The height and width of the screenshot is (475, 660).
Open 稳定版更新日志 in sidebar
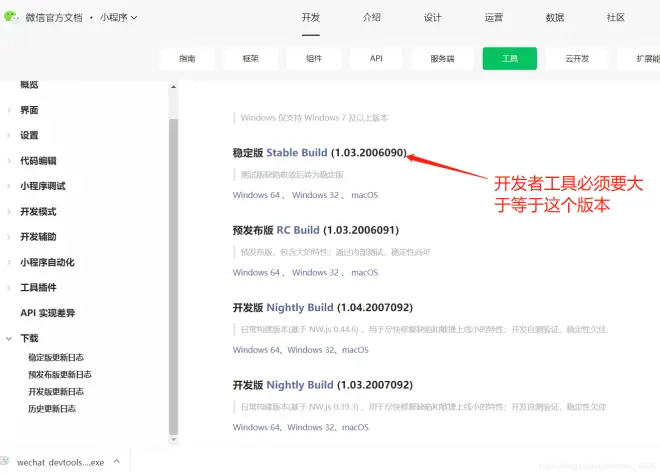[x=56, y=358]
